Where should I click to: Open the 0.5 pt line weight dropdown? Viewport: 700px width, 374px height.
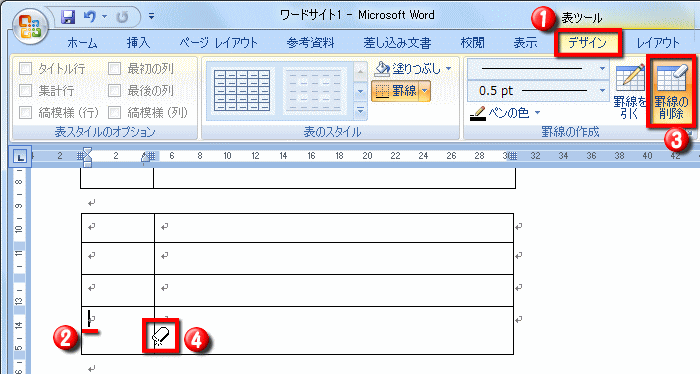[602, 91]
